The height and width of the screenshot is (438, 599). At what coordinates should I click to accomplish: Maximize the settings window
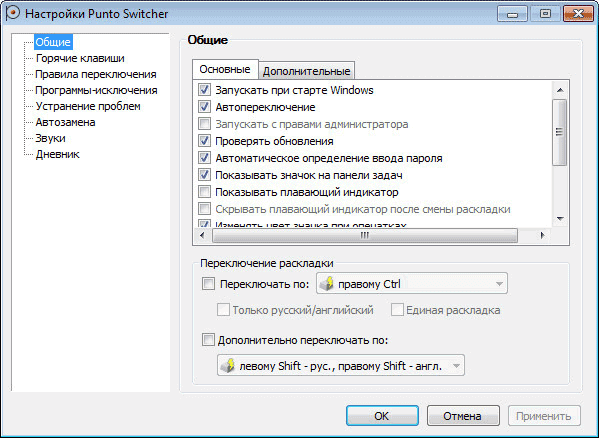545,14
